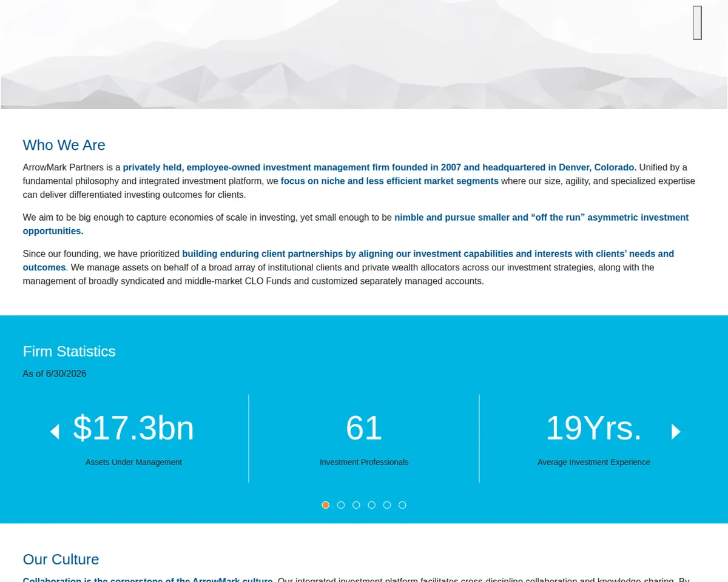The image size is (728, 582).
Task: Select the second carousel dot
Action: 341,505
